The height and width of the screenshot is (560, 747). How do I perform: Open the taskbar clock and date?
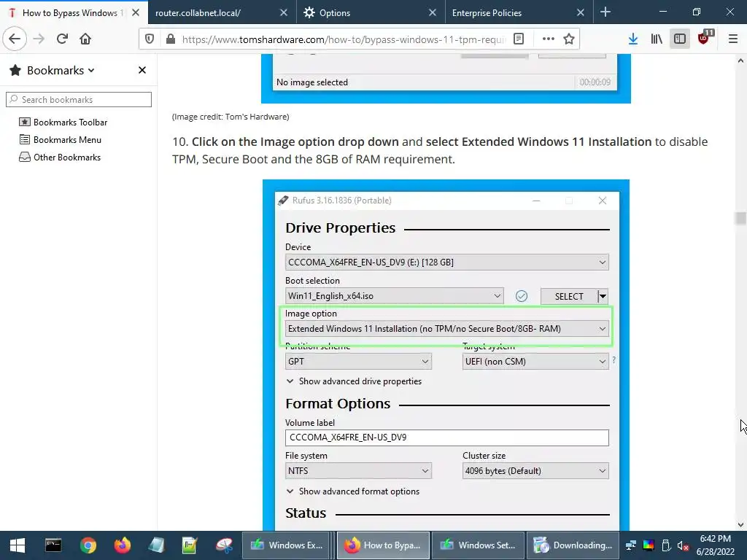coord(716,545)
